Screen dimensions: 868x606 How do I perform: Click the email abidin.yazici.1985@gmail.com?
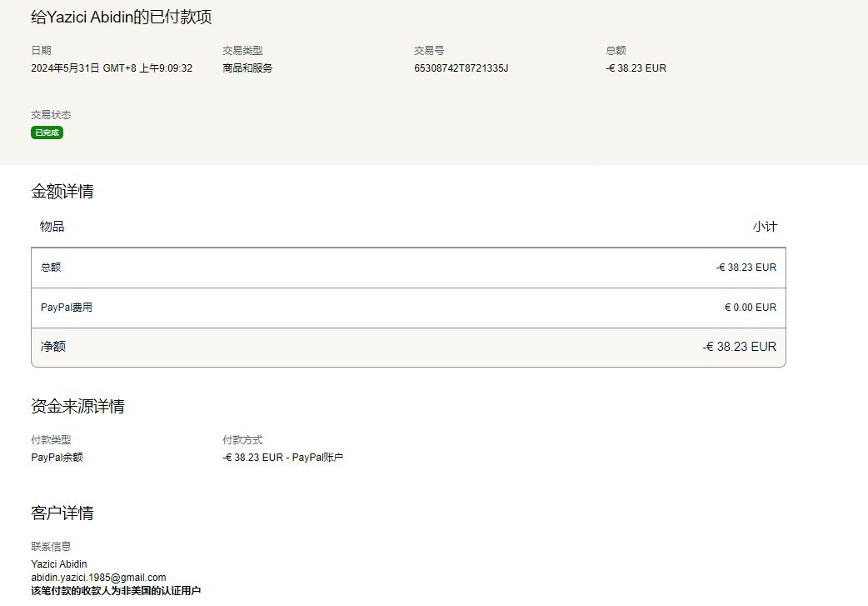click(x=98, y=578)
